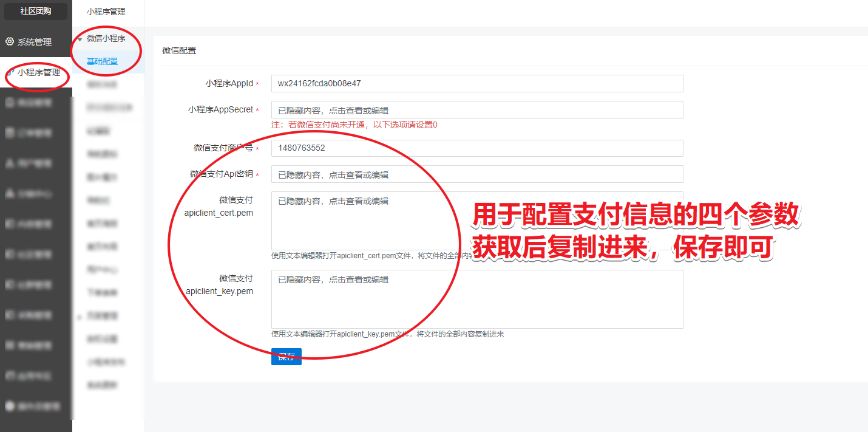Click the 小程序AppSecret hidden content field
The height and width of the screenshot is (432, 868).
(477, 110)
